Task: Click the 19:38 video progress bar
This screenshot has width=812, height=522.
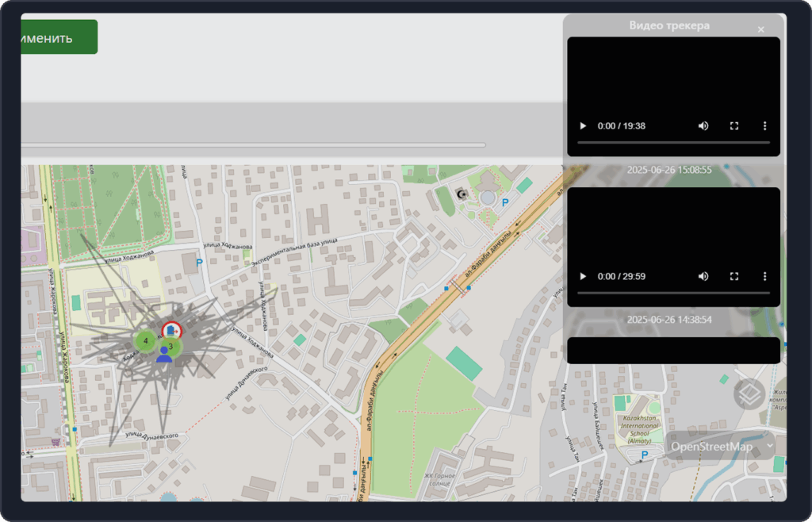Action: tap(673, 142)
